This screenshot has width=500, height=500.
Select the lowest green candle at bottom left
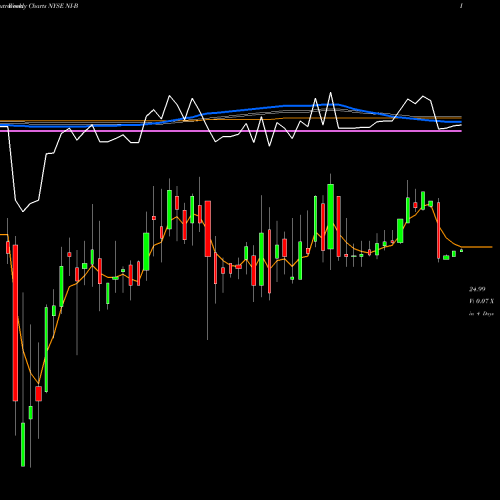[x=23, y=444]
